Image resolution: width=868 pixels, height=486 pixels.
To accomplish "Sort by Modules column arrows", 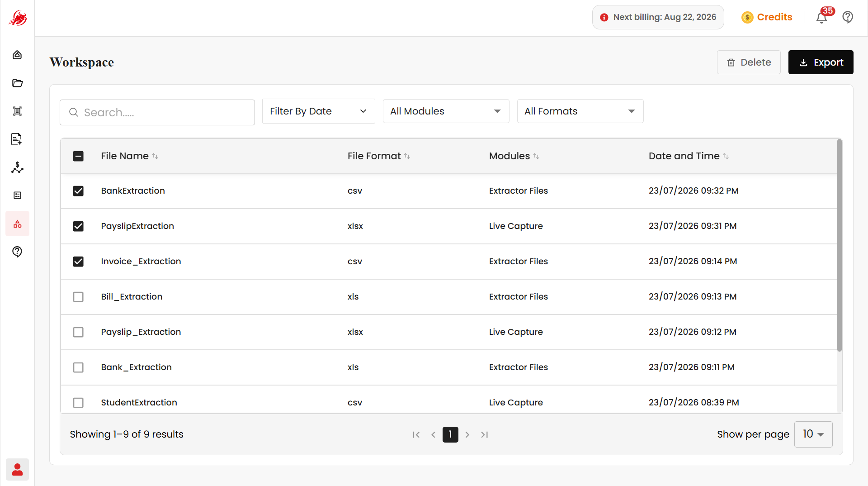I will point(536,156).
